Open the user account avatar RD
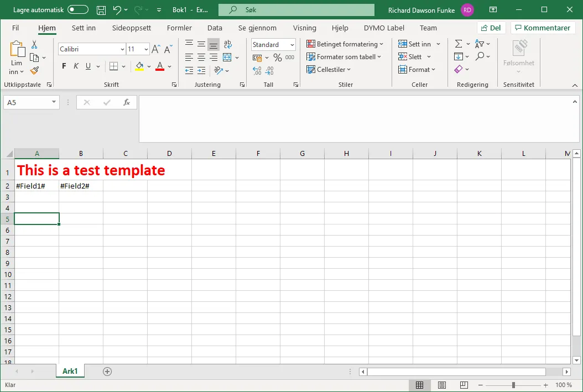Screen dimensions: 583x392 [x=467, y=10]
